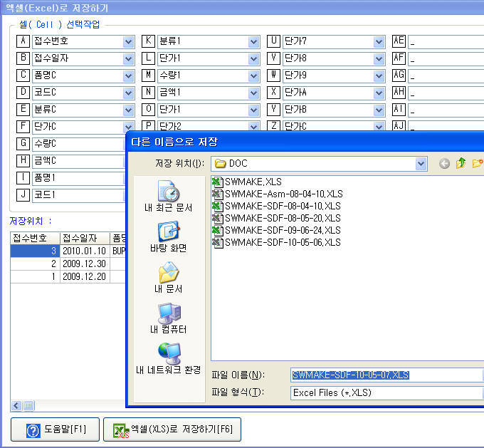Click column I 품명1 field
The width and height of the screenshot is (484, 448).
[79, 178]
